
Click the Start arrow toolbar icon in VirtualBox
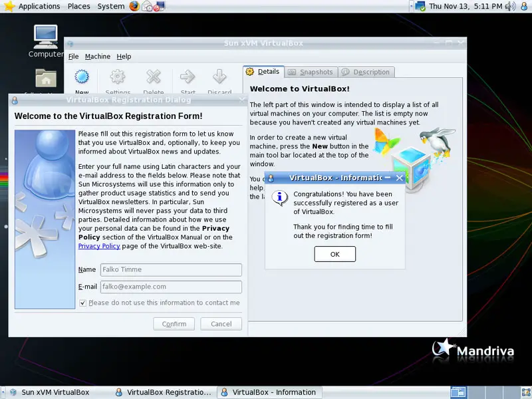(188, 77)
